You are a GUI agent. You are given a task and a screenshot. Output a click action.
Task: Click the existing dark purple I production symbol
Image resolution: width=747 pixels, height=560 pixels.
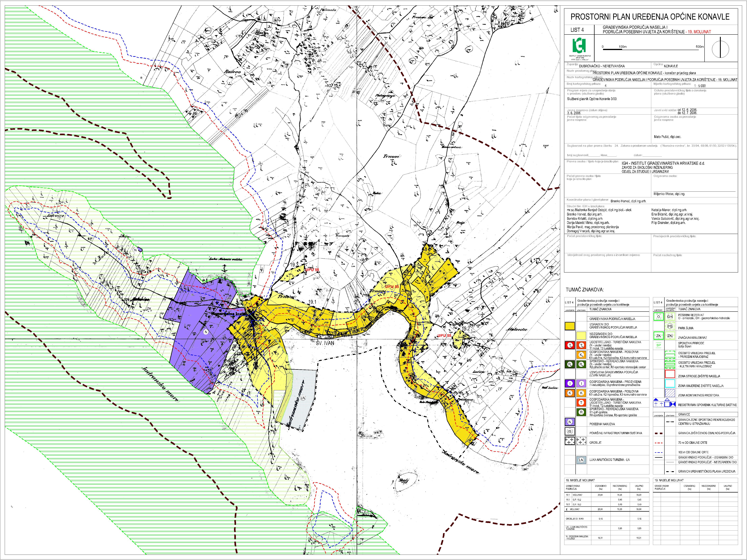coord(570,383)
